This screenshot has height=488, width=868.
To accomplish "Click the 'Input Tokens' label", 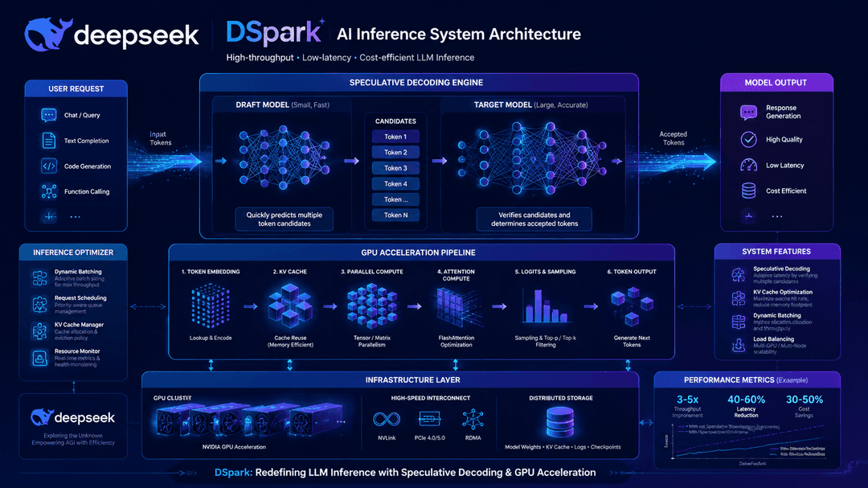I will tap(161, 138).
